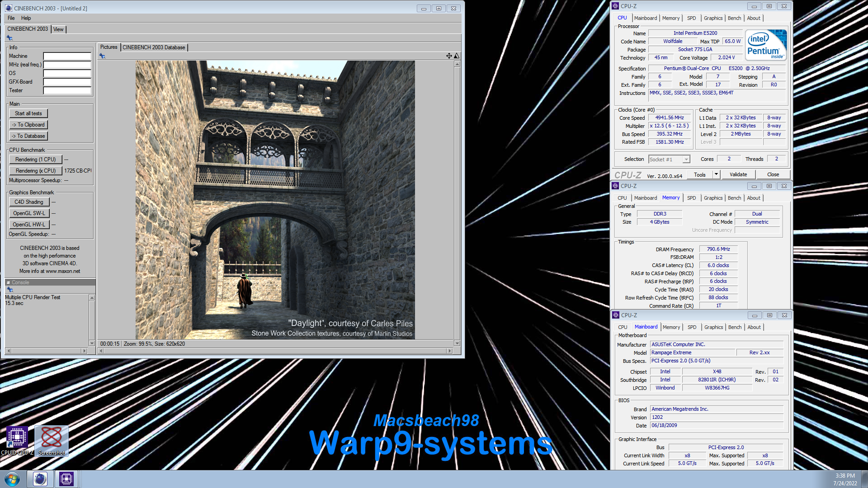This screenshot has width=868, height=488.
Task: Click the picture vertical scrollbar up arrow
Action: coord(457,64)
